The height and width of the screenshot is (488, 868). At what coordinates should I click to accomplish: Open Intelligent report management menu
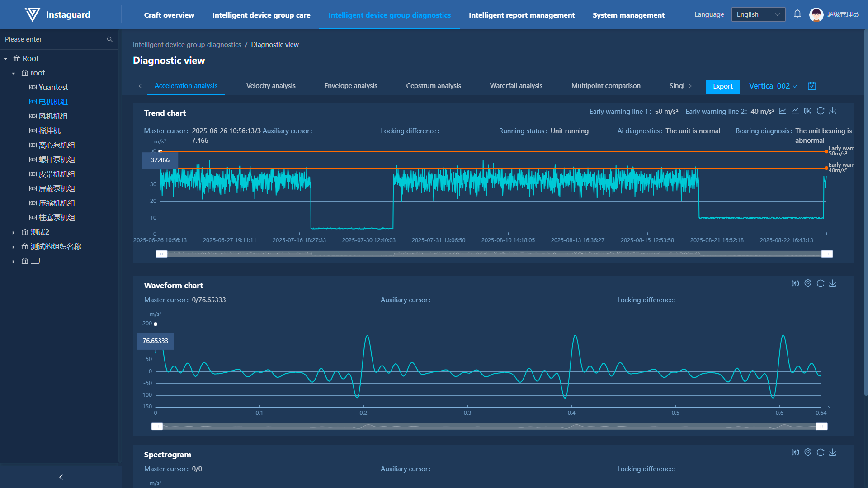(522, 15)
